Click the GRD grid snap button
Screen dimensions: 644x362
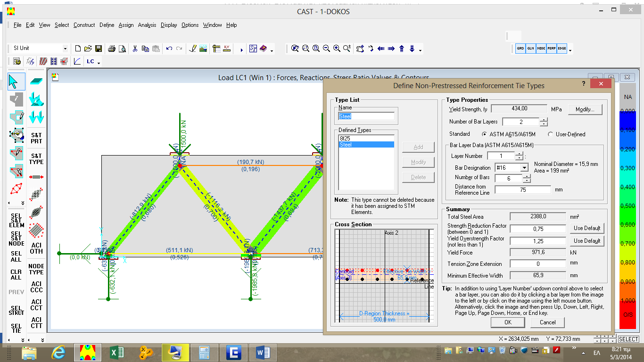(520, 49)
